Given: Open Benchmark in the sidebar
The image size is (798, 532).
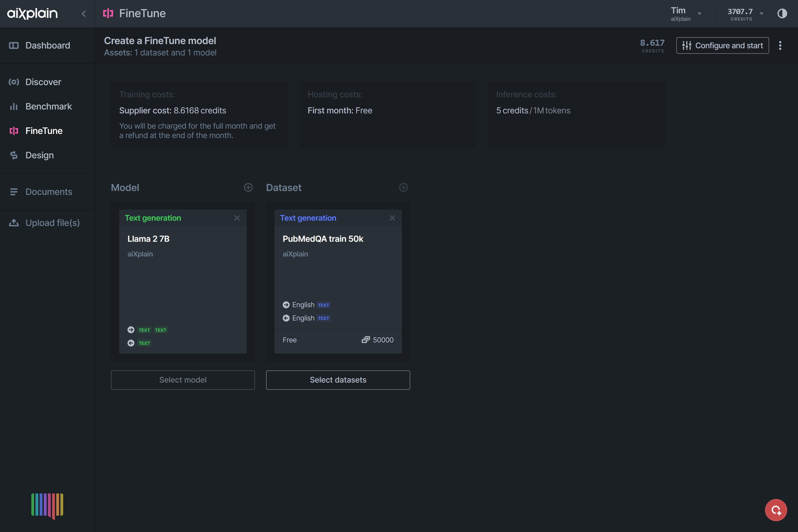Looking at the screenshot, I should coord(47,106).
